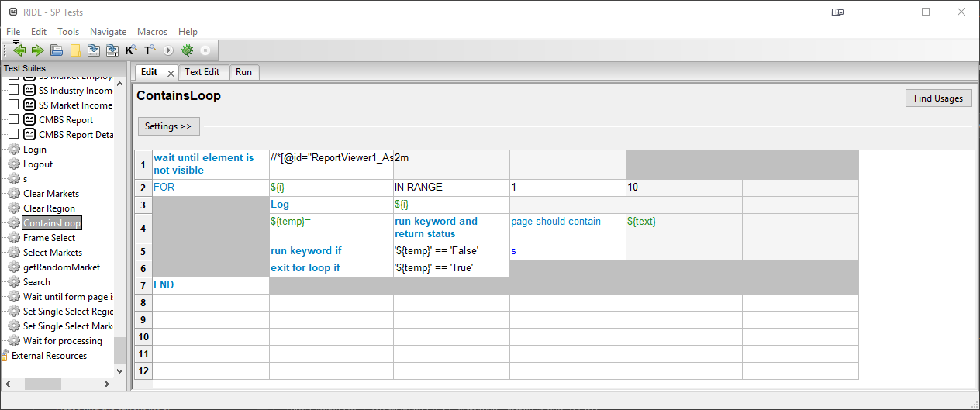980x410 pixels.
Task: Open the Macros menu
Action: (x=152, y=32)
